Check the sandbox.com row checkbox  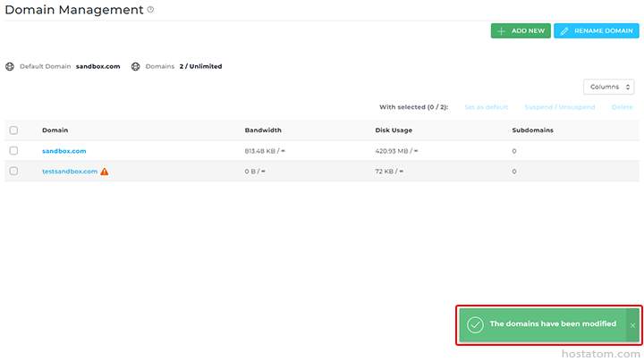click(x=13, y=151)
